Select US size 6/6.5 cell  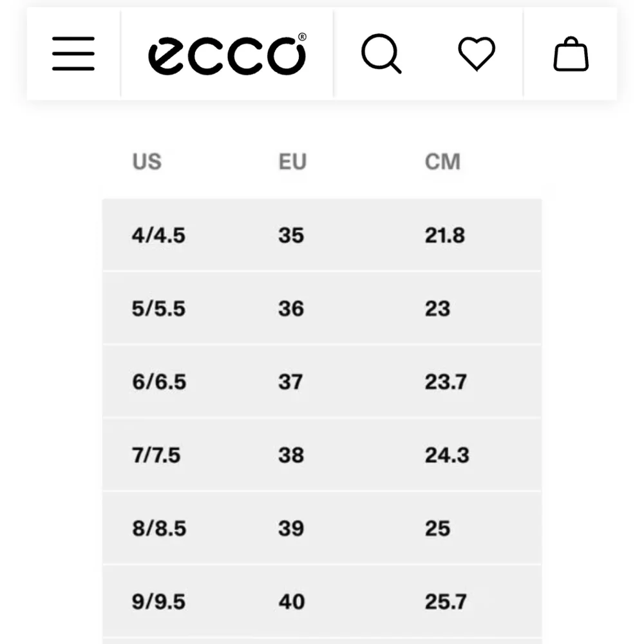pos(159,381)
